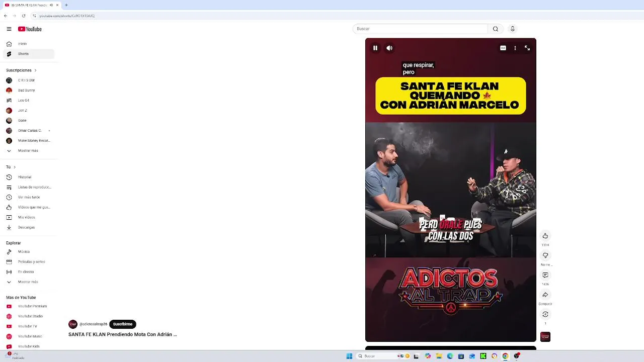Open En directo

click(29, 272)
